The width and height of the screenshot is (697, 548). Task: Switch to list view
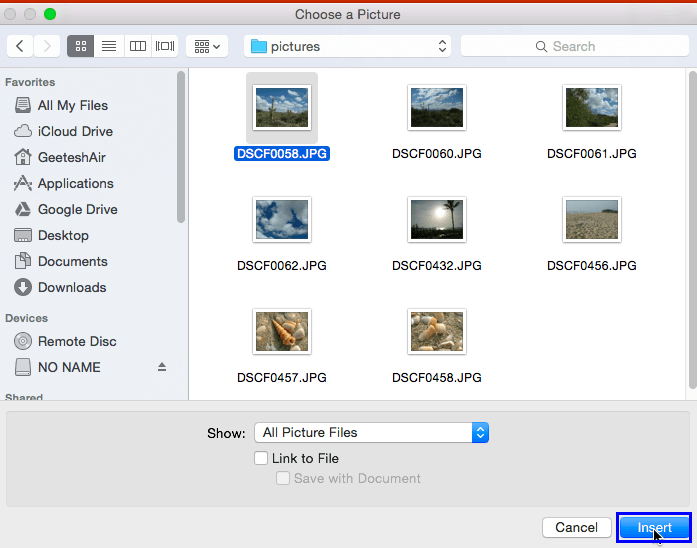tap(109, 46)
